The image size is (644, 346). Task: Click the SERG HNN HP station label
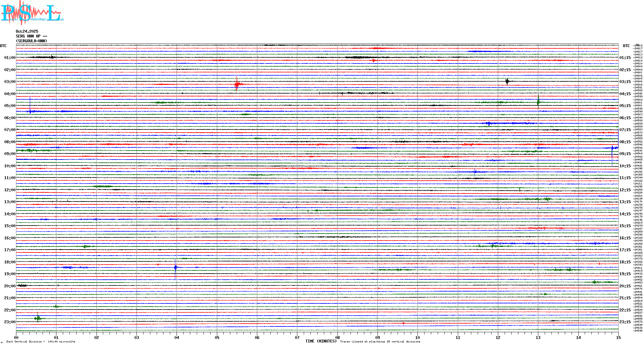pyautogui.click(x=31, y=36)
